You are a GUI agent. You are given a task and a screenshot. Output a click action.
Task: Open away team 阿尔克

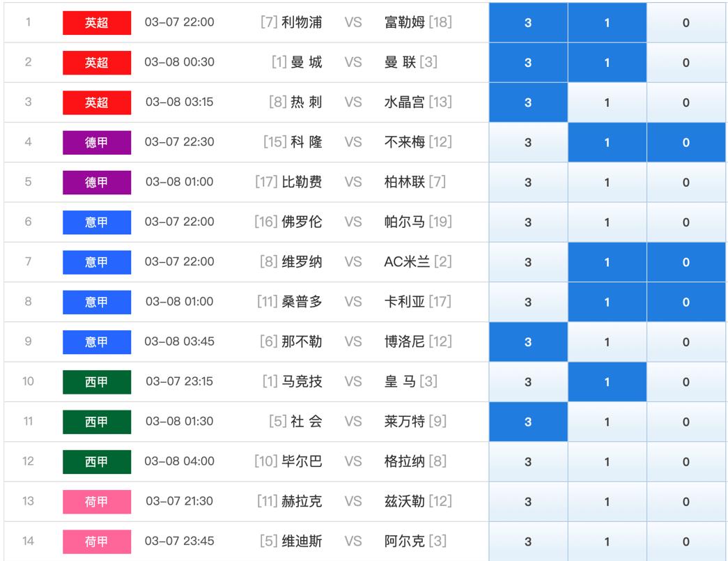[x=404, y=541]
